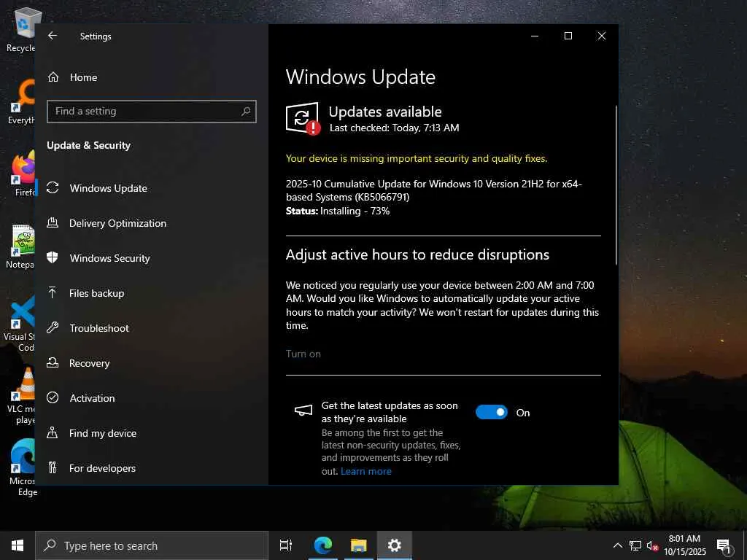
Task: Go to Settings Home
Action: [x=152, y=77]
